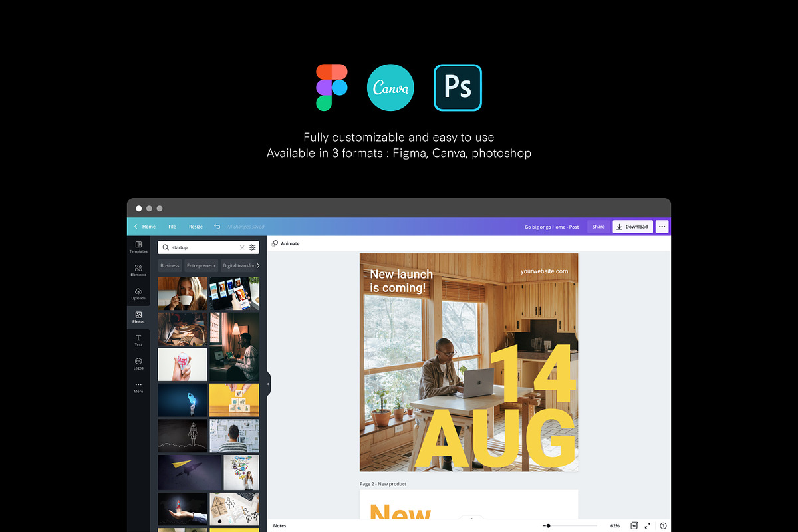798x532 pixels.
Task: Click the 'yourwebsite.com' text on canvas
Action: click(x=545, y=271)
